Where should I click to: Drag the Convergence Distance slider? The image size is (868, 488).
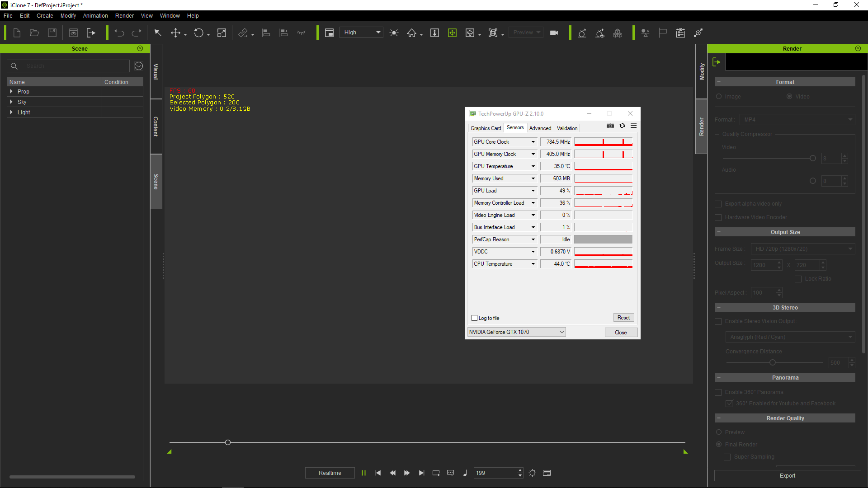773,361
